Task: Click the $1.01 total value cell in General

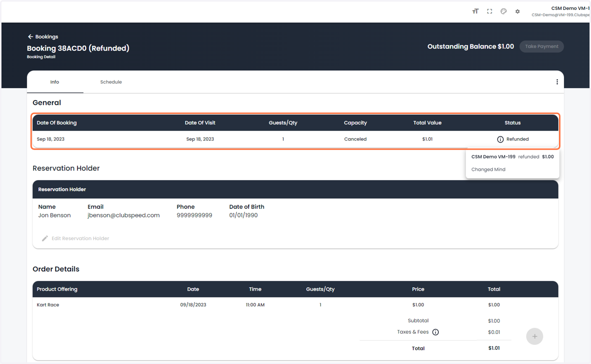Action: pyautogui.click(x=427, y=139)
